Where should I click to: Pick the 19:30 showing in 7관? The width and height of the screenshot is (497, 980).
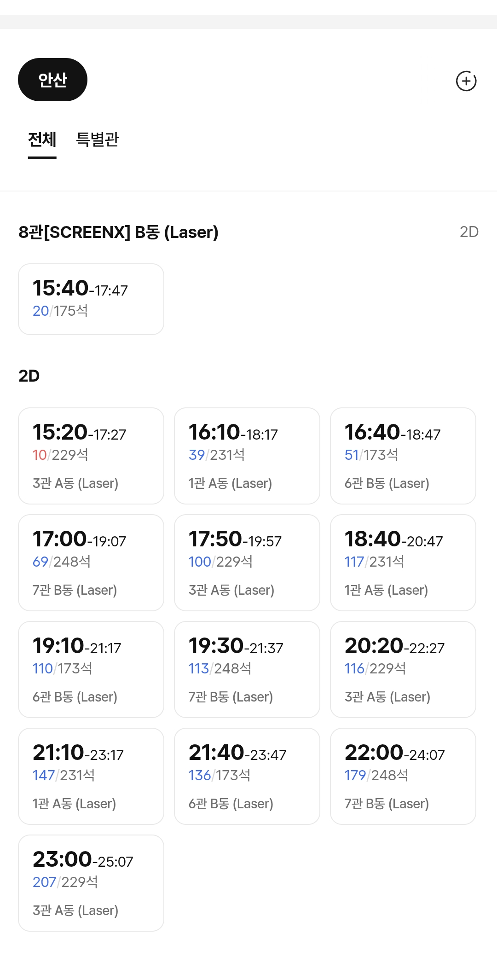point(247,669)
